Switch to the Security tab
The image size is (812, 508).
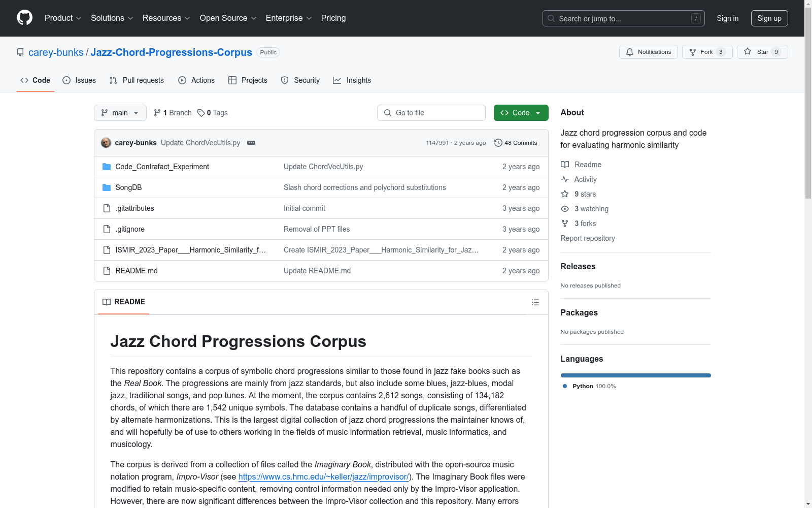pyautogui.click(x=300, y=80)
